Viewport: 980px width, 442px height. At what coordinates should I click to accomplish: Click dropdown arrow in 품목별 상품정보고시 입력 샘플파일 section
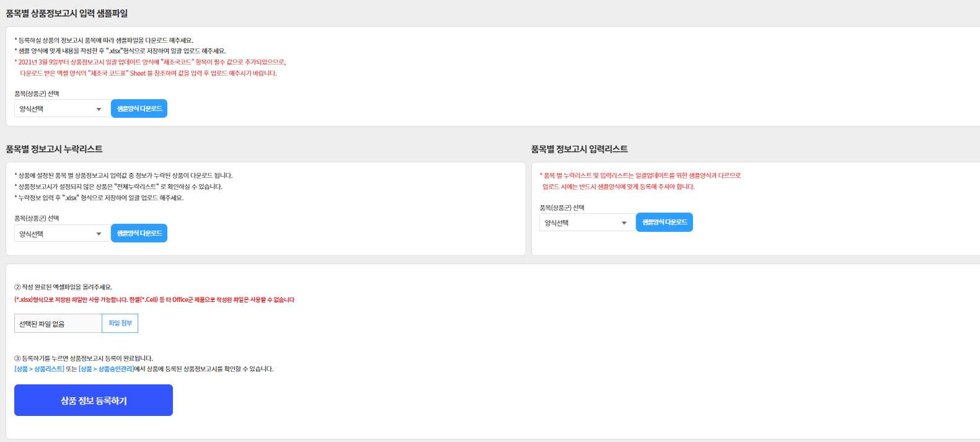pyautogui.click(x=99, y=109)
